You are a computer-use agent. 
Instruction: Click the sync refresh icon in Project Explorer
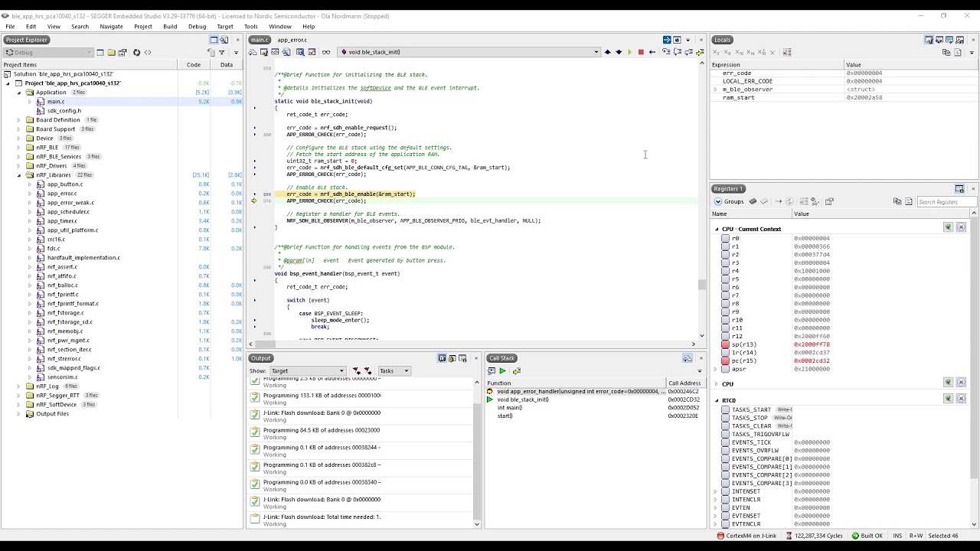coord(136,52)
